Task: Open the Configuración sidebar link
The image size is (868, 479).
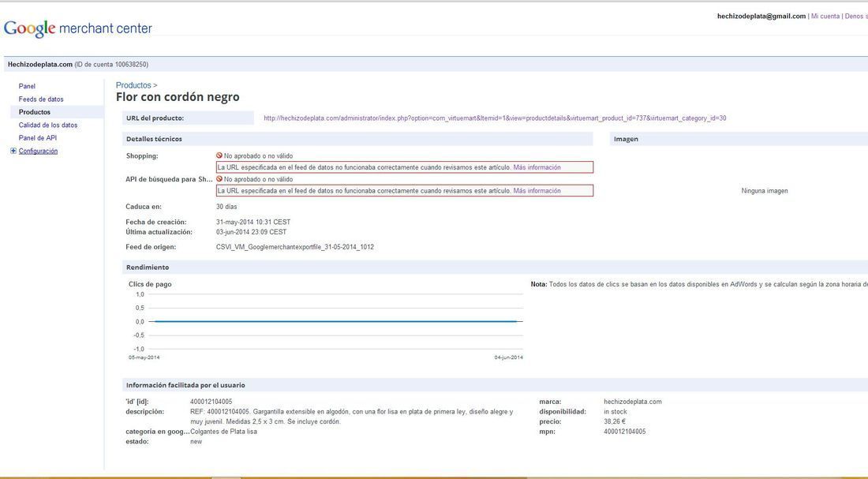Action: (x=38, y=151)
